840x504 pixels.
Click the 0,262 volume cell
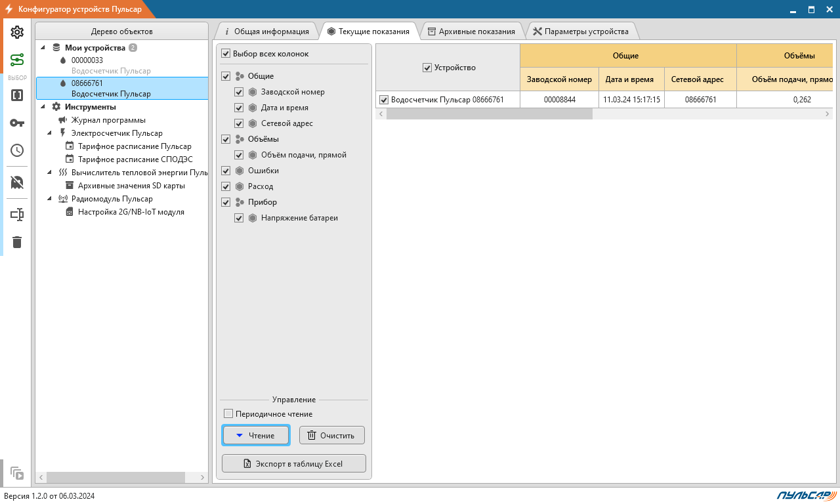pos(785,100)
